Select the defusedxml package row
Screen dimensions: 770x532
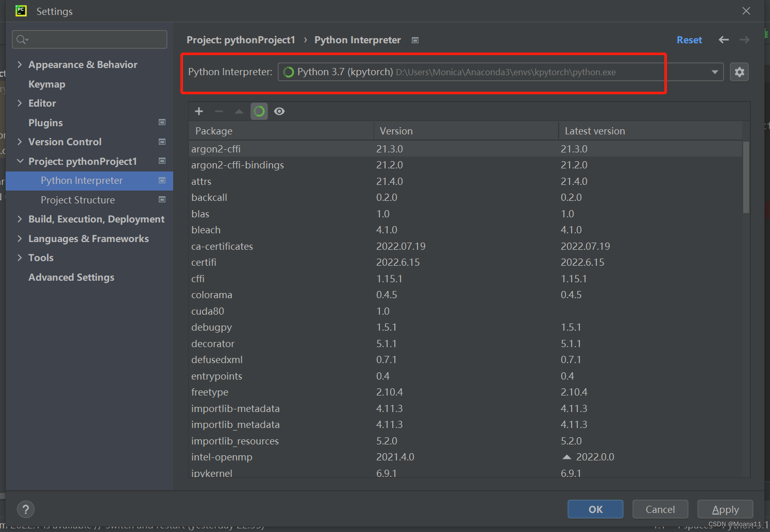(466, 359)
